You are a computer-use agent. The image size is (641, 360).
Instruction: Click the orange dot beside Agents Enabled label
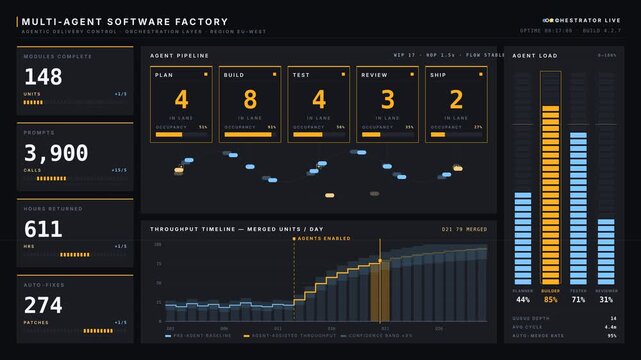point(294,238)
